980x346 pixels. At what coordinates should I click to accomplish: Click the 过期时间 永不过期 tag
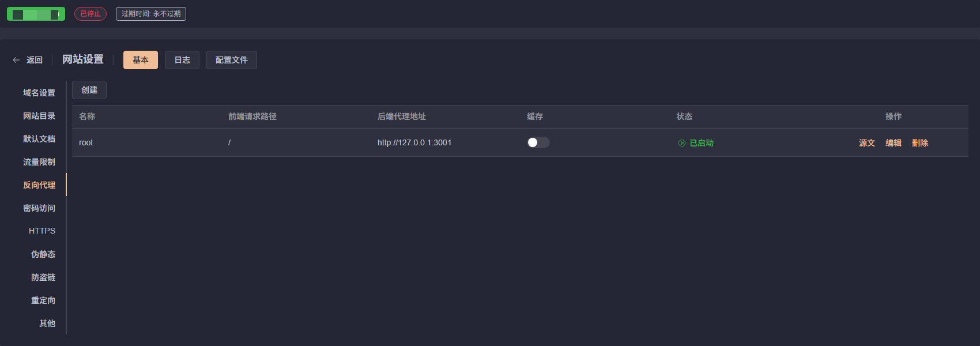[151, 14]
